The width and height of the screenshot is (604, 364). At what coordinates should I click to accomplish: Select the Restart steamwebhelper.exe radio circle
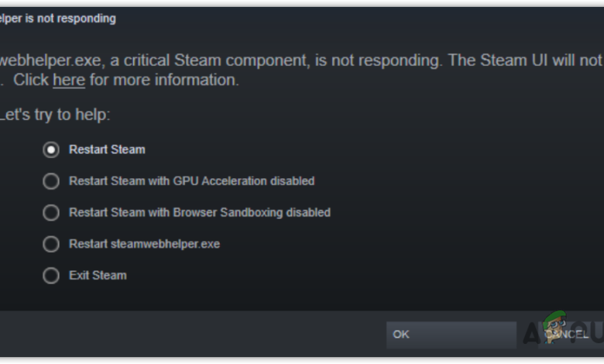(x=51, y=244)
